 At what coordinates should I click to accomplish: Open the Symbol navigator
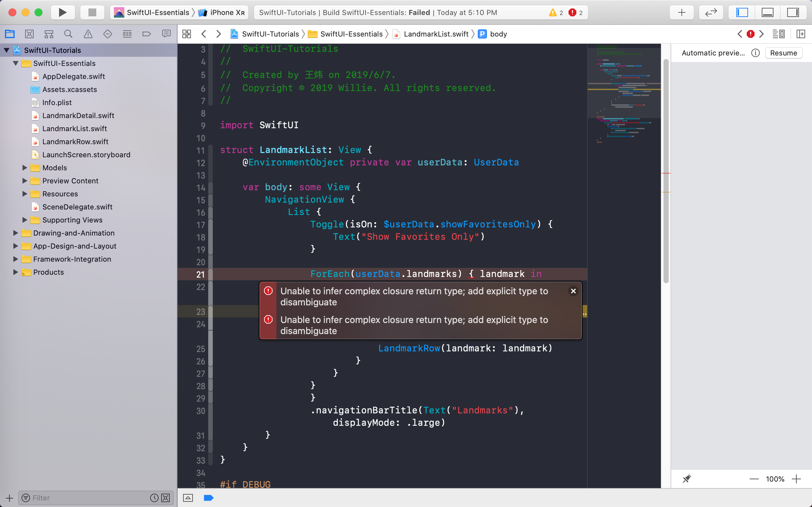[49, 34]
